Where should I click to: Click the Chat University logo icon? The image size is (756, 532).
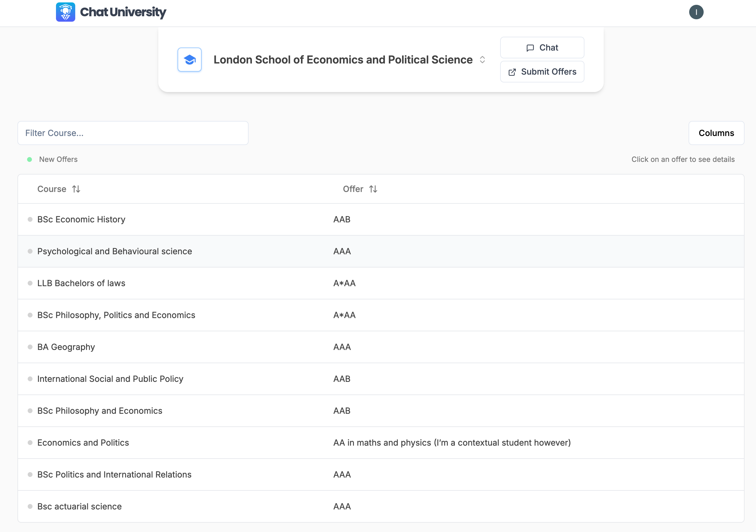coord(66,12)
